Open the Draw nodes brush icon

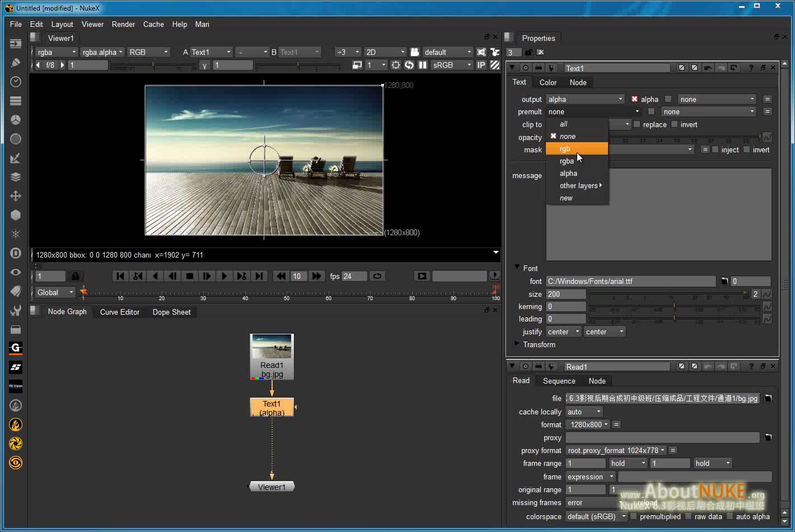pos(16,63)
